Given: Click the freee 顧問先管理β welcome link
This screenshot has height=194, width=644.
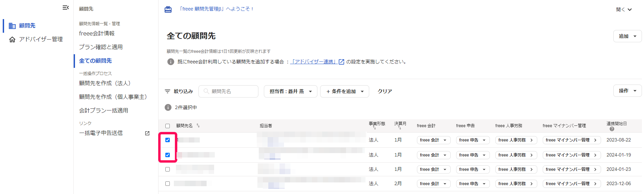Looking at the screenshot, I should tap(216, 9).
